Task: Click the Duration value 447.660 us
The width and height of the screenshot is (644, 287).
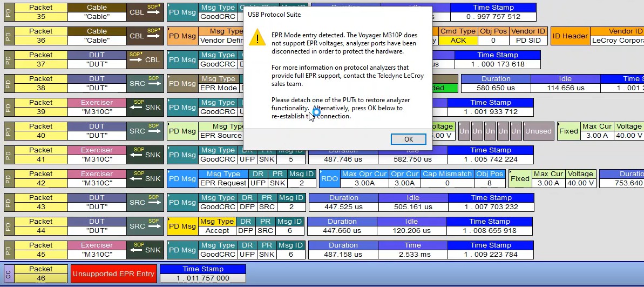Action: click(342, 231)
